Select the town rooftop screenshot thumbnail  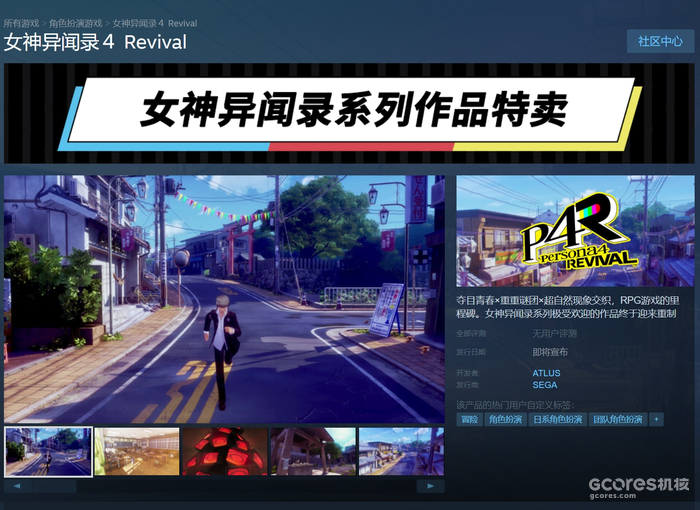pyautogui.click(x=401, y=451)
